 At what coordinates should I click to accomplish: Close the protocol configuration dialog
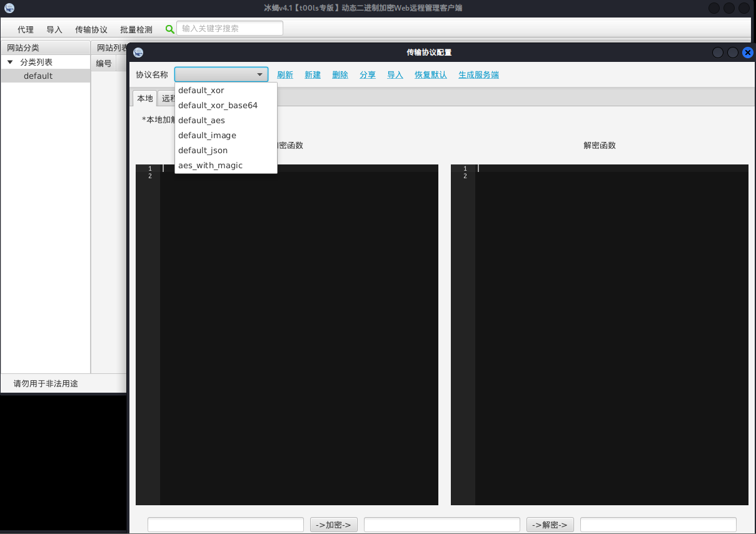pos(747,53)
